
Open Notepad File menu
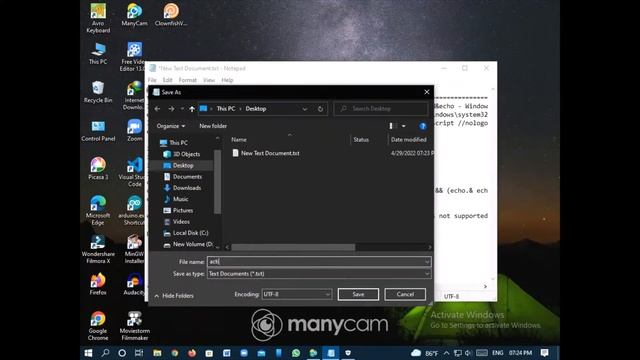[x=152, y=80]
